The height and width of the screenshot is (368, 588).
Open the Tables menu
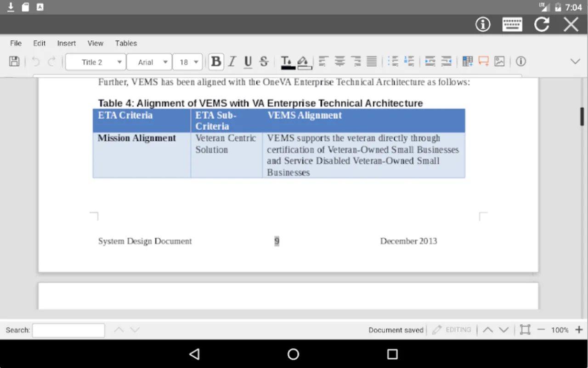click(126, 43)
